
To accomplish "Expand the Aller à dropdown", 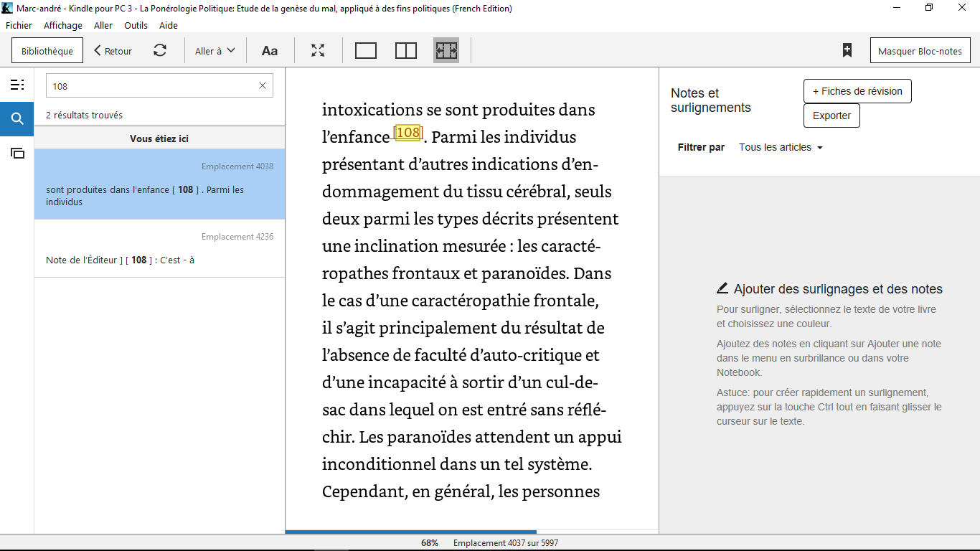I will tap(215, 51).
